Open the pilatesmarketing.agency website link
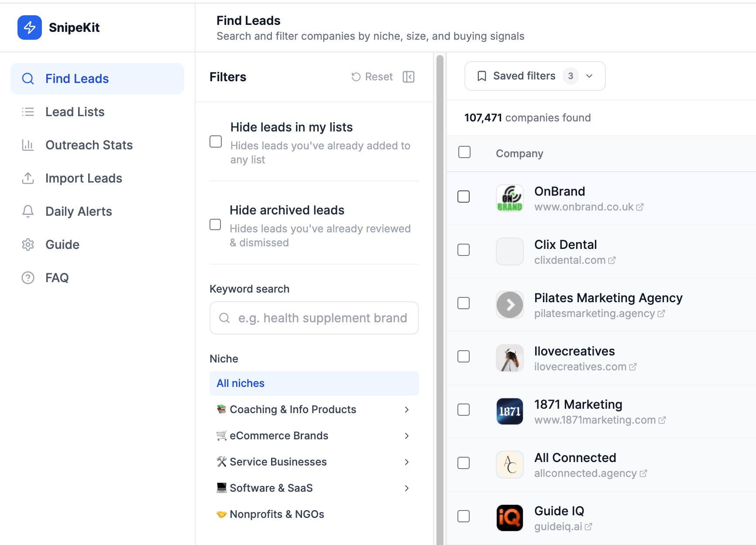Viewport: 756px width, 545px height. [x=594, y=314]
